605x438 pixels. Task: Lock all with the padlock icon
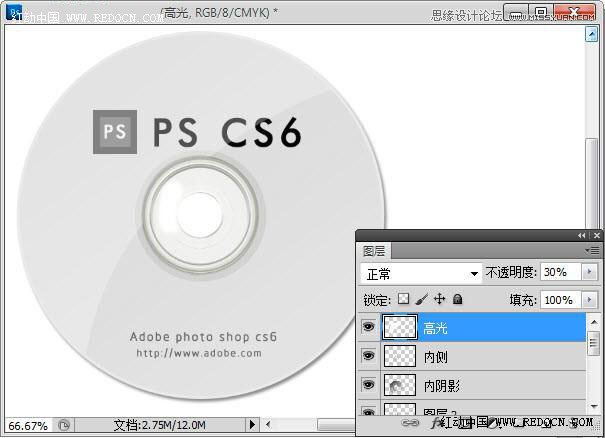click(458, 299)
